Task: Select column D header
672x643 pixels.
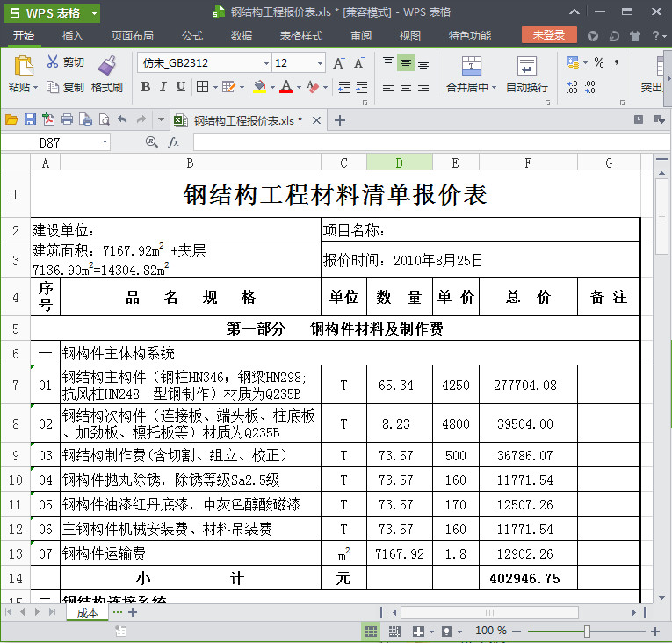Action: click(x=400, y=163)
